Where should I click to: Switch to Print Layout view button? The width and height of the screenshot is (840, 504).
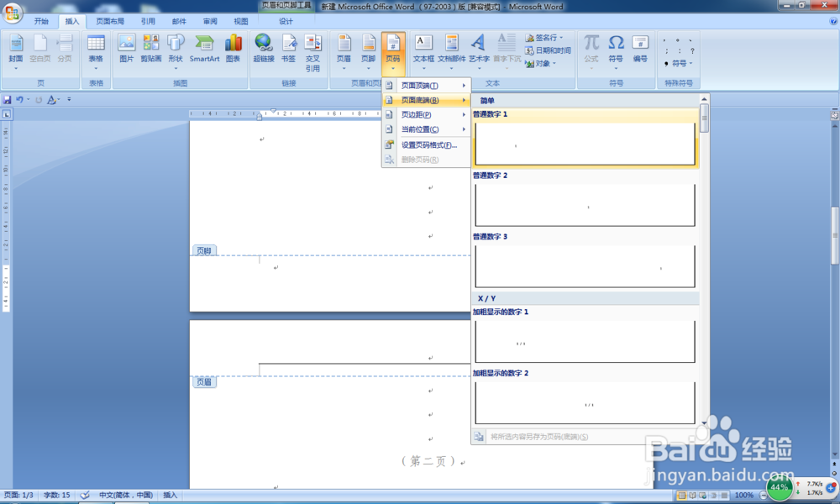[681, 496]
